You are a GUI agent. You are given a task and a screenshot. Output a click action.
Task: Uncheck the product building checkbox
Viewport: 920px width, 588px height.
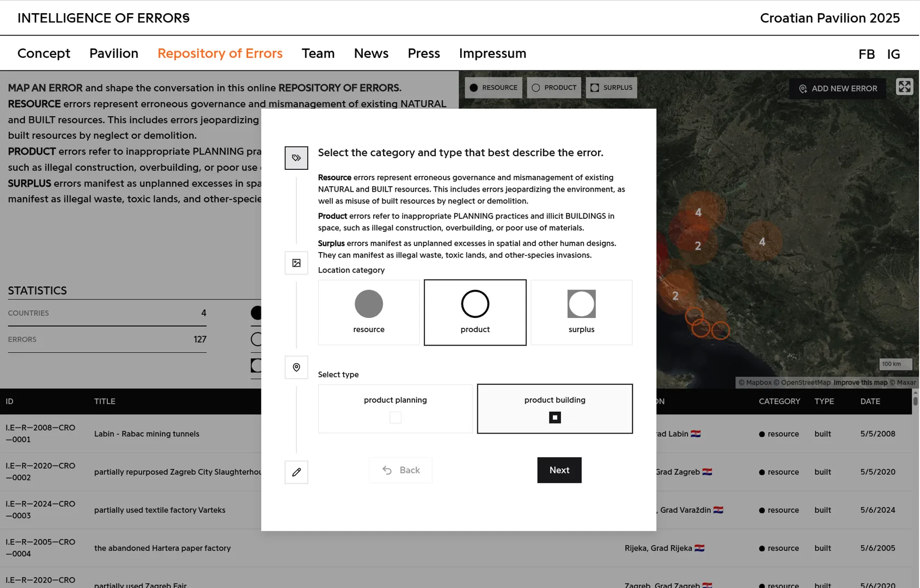[x=555, y=418]
